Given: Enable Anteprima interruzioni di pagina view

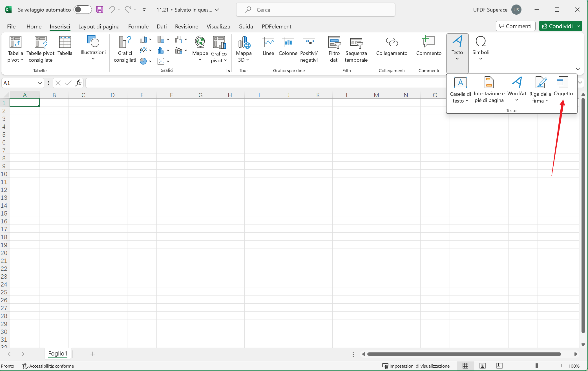Looking at the screenshot, I should click(x=499, y=366).
